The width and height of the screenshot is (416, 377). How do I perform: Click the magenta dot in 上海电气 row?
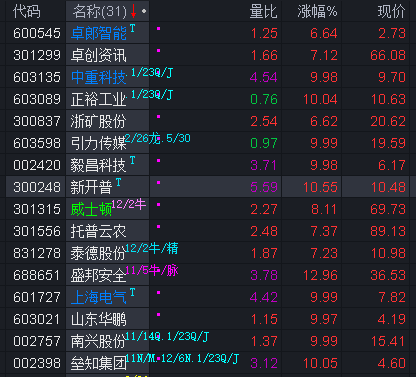159,293
